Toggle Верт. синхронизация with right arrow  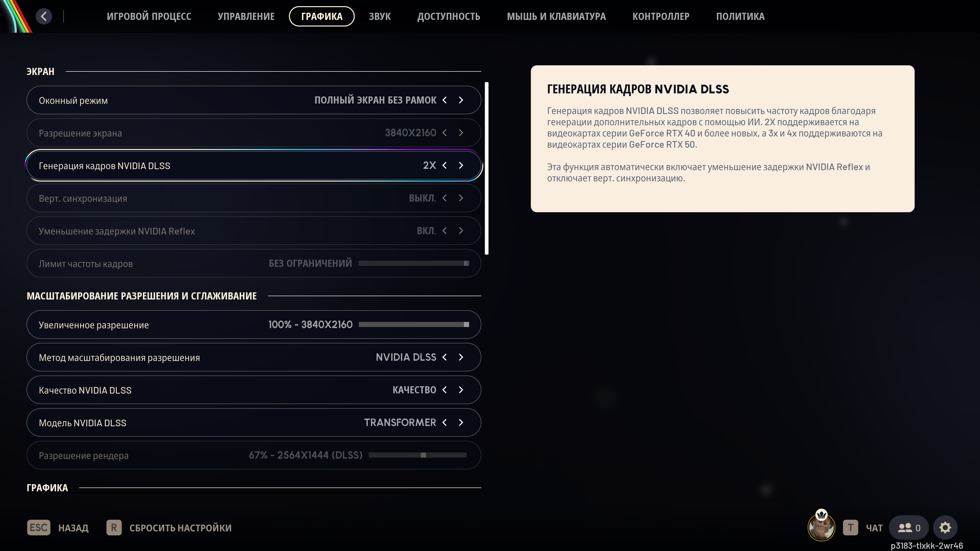click(x=461, y=198)
